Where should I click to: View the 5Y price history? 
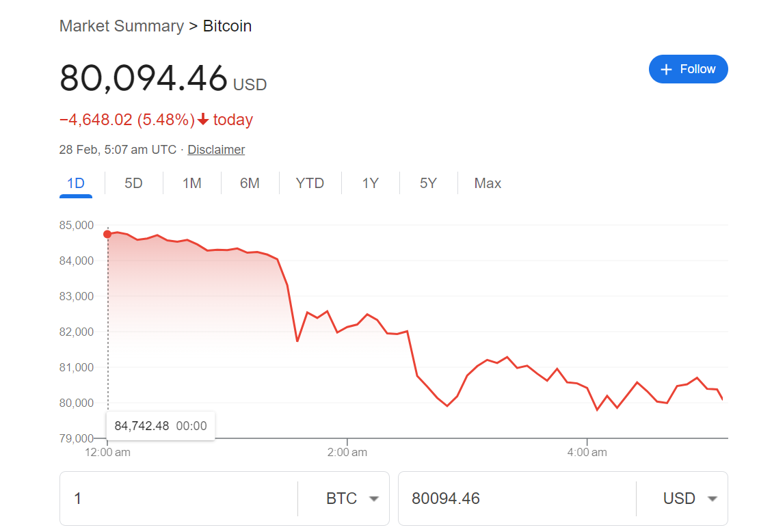click(x=428, y=183)
